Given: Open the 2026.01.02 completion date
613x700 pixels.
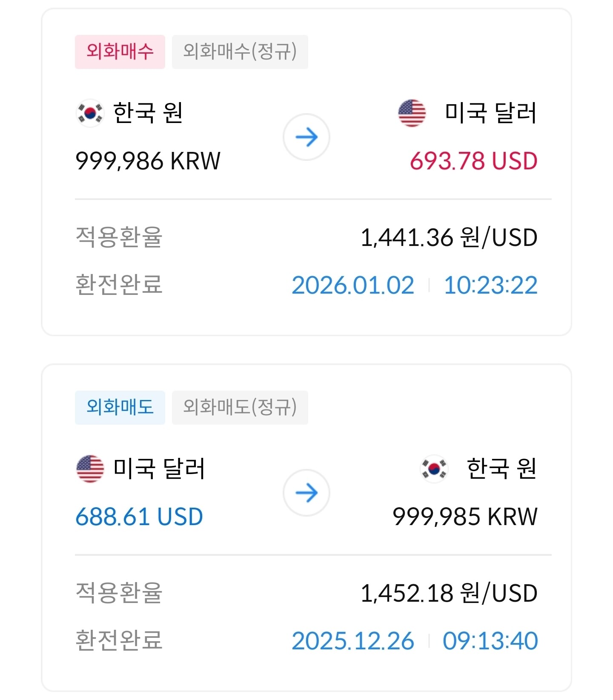Looking at the screenshot, I should click(353, 285).
